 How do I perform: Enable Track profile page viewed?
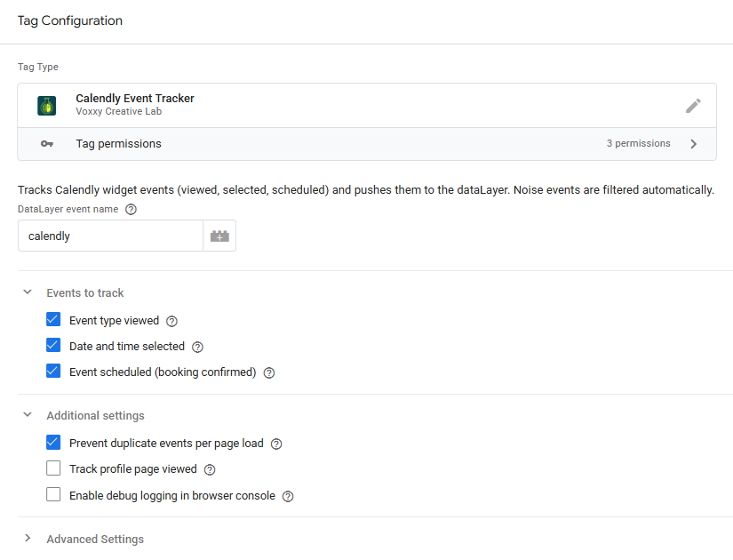pos(53,468)
